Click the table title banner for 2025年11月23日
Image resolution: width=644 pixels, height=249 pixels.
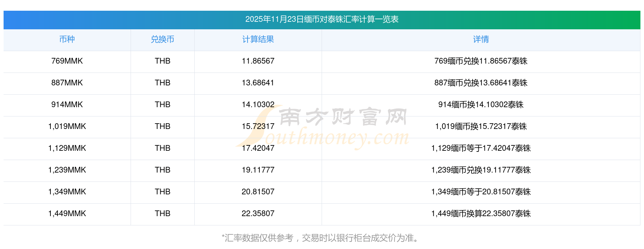click(322, 19)
